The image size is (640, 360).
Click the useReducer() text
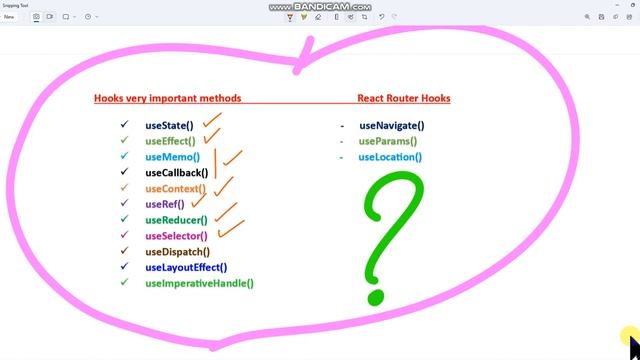pyautogui.click(x=176, y=220)
